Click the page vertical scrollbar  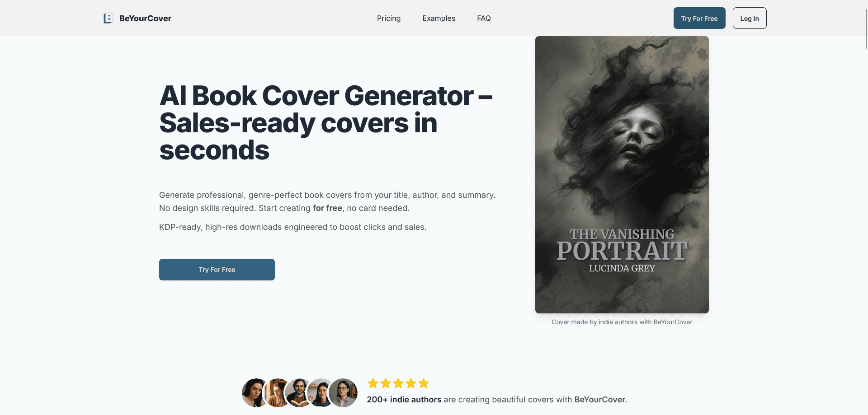pyautogui.click(x=866, y=27)
